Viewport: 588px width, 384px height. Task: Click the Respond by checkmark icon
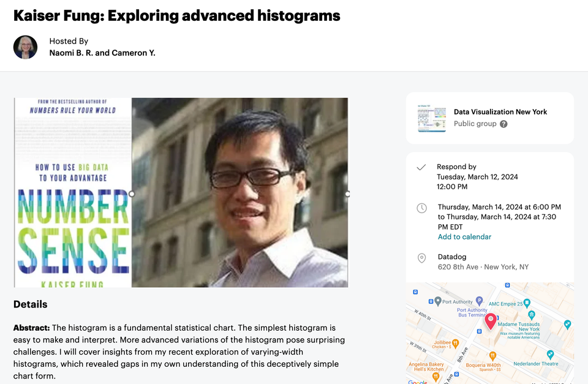(421, 167)
